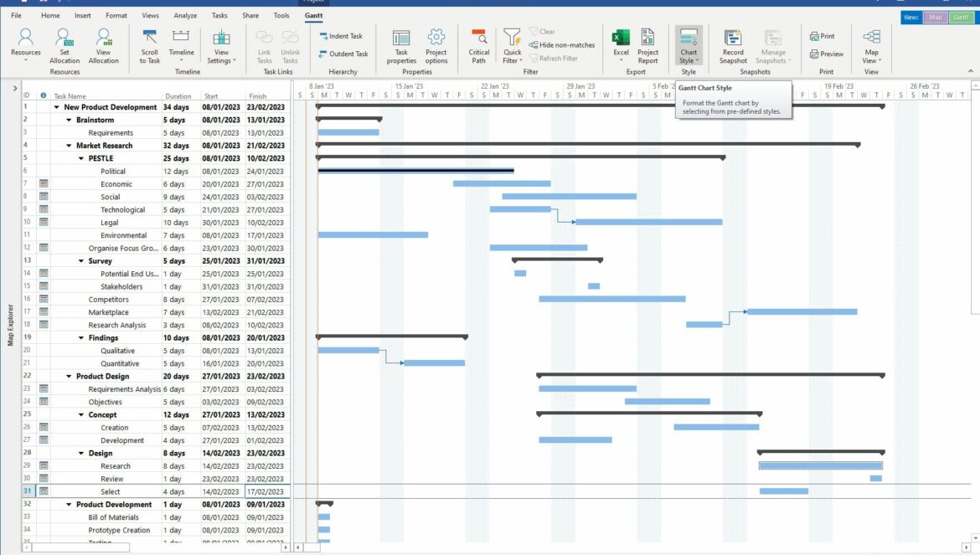The image size is (980, 555).
Task: Click the Indent Task button
Action: tap(341, 37)
